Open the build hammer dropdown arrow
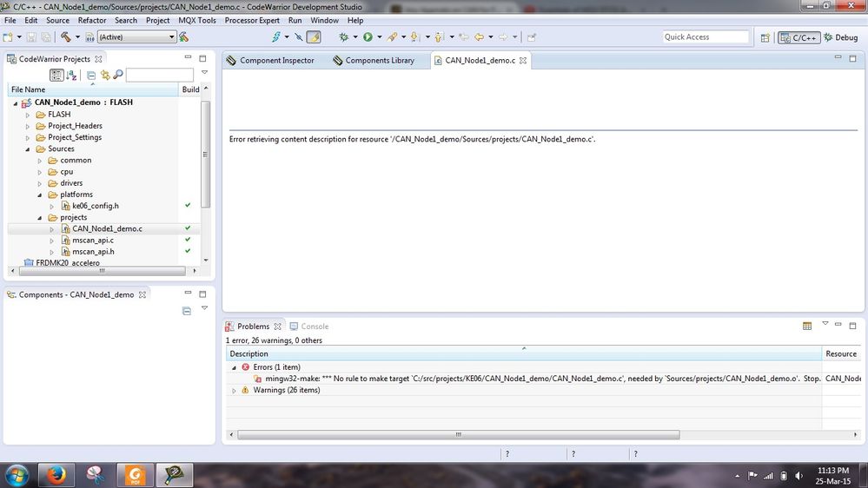This screenshot has height=488, width=868. coord(77,37)
